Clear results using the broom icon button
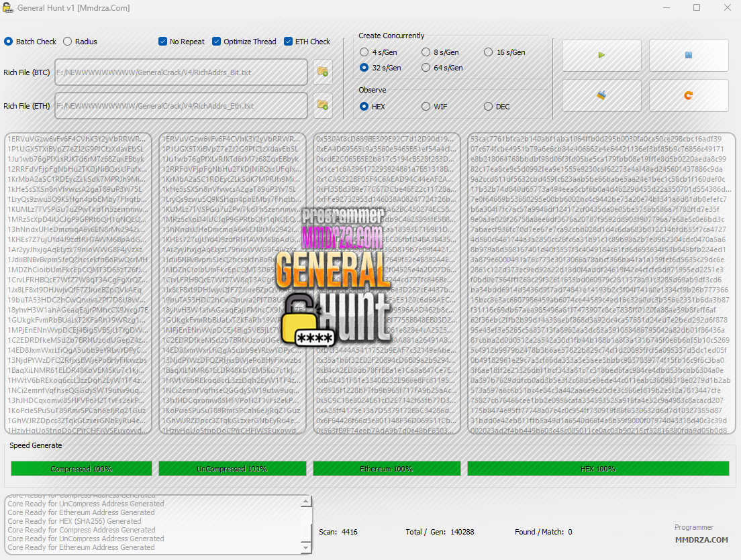The height and width of the screenshot is (560, 741). point(601,95)
